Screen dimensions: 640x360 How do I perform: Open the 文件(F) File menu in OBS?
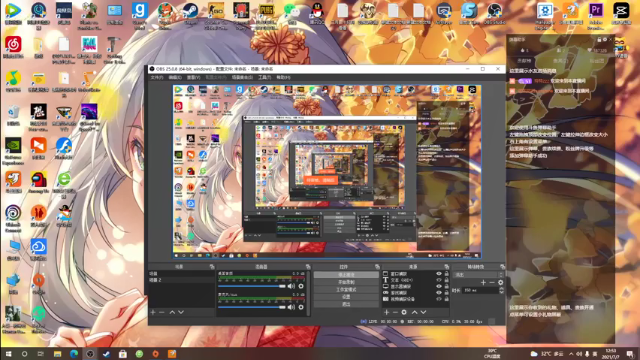point(157,77)
